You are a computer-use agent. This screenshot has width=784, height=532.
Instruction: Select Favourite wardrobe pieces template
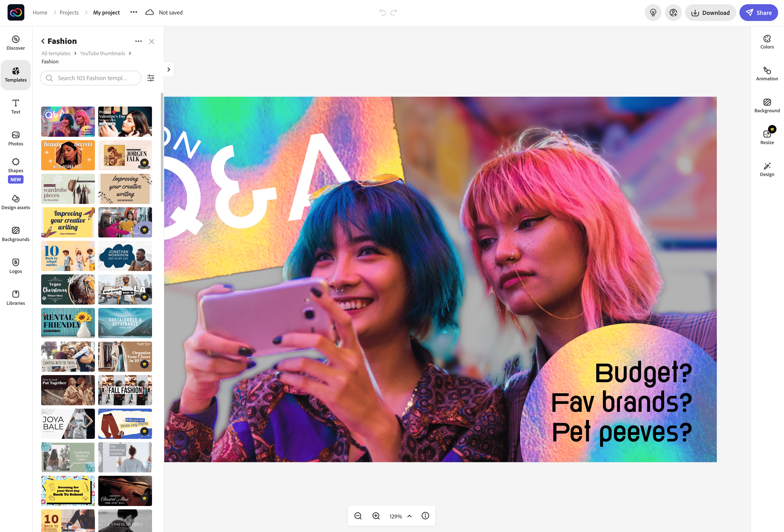pyautogui.click(x=68, y=189)
